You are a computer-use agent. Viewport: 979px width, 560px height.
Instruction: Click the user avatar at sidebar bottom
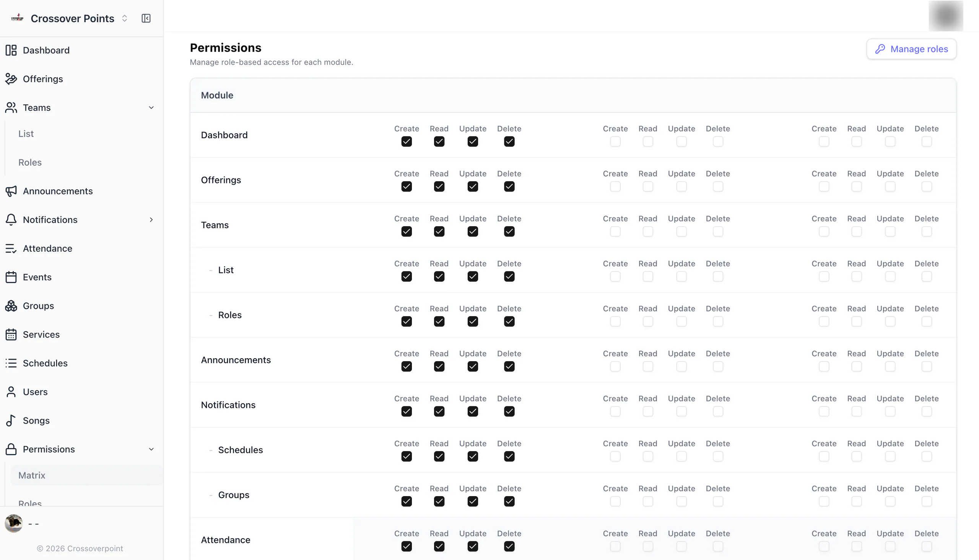coord(14,523)
